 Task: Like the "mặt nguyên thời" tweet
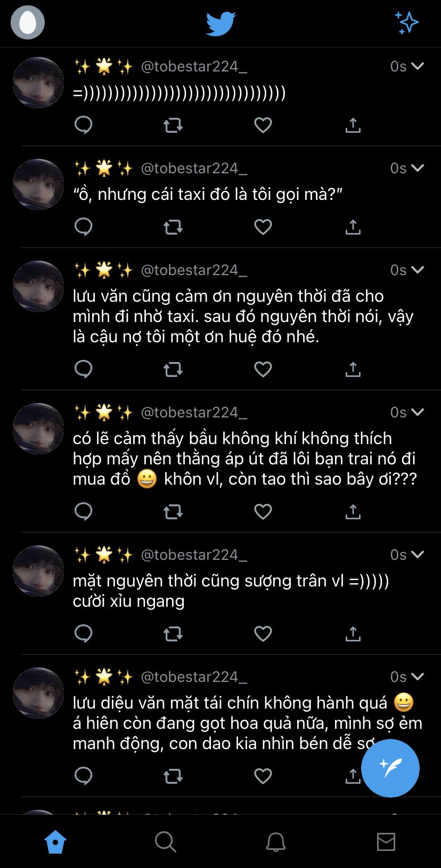pos(263,633)
